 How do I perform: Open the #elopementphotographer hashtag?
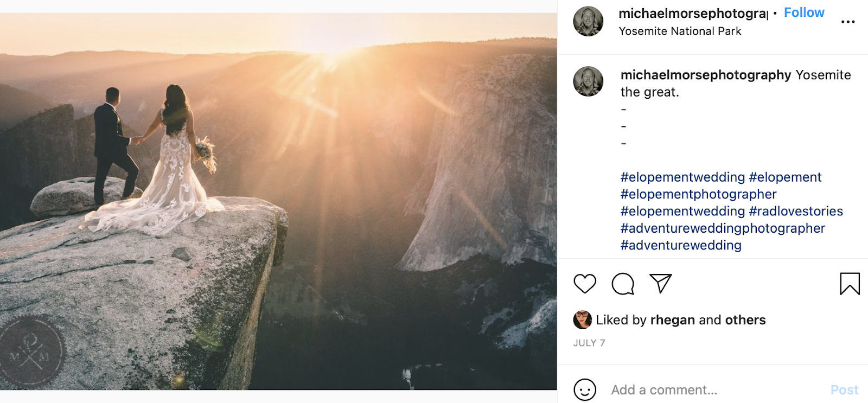698,194
